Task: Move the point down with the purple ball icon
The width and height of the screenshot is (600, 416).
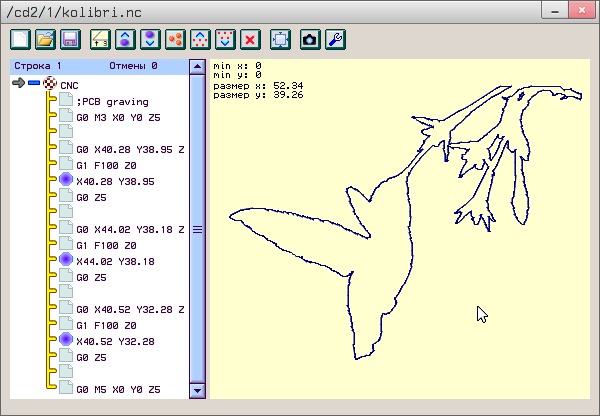Action: point(150,40)
